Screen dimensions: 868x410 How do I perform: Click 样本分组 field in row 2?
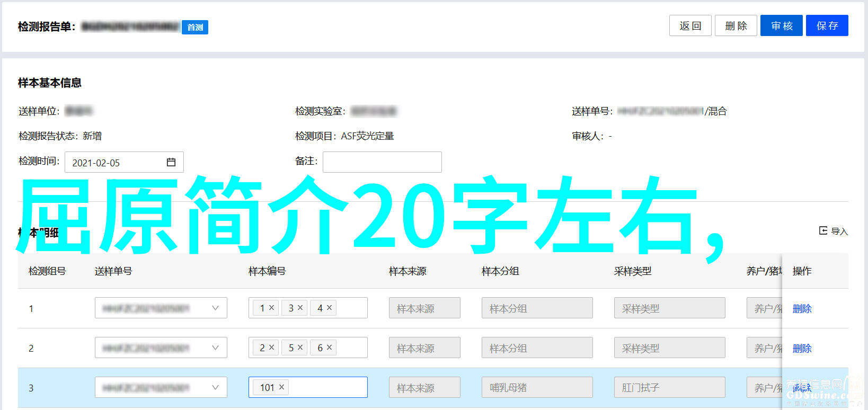(537, 347)
